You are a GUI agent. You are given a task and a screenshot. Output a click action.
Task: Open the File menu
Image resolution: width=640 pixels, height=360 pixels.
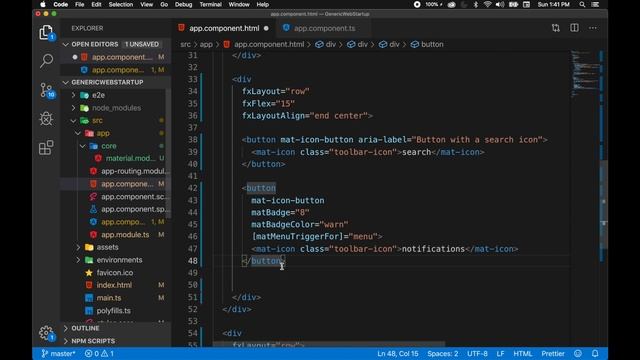pos(80,4)
